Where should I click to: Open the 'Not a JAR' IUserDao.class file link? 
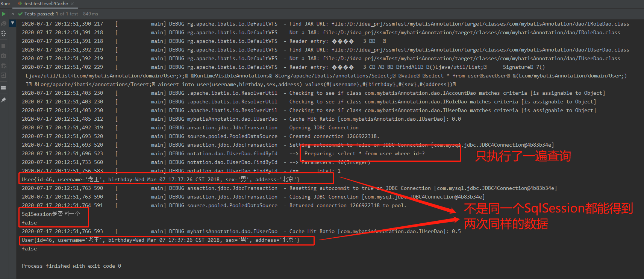(471, 58)
